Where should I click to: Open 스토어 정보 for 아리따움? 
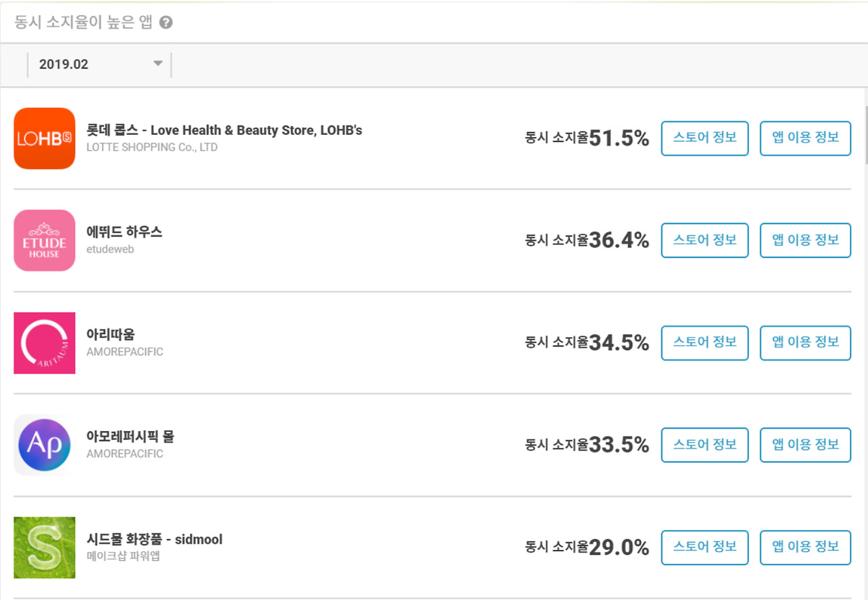(705, 342)
